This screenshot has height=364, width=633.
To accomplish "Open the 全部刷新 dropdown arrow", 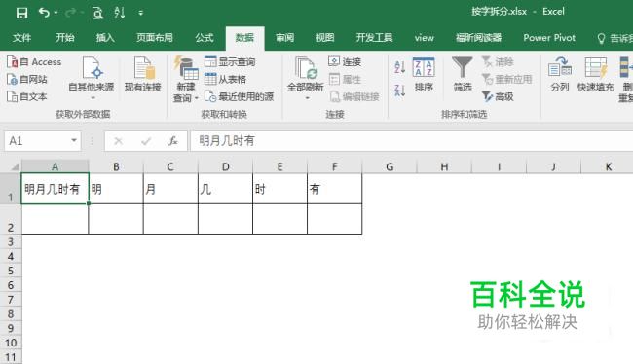I will (x=307, y=98).
